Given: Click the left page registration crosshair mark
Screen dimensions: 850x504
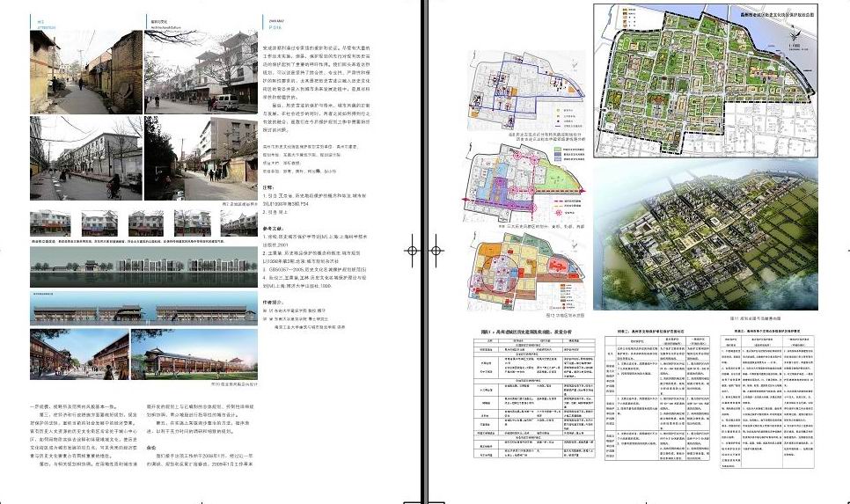Looking at the screenshot, I should tap(410, 251).
